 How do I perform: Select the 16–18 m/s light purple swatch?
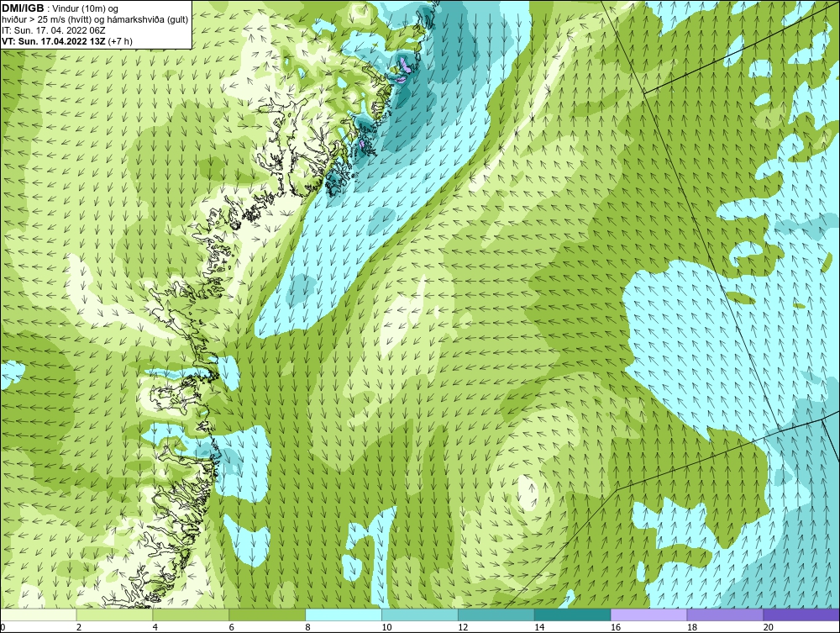648,615
